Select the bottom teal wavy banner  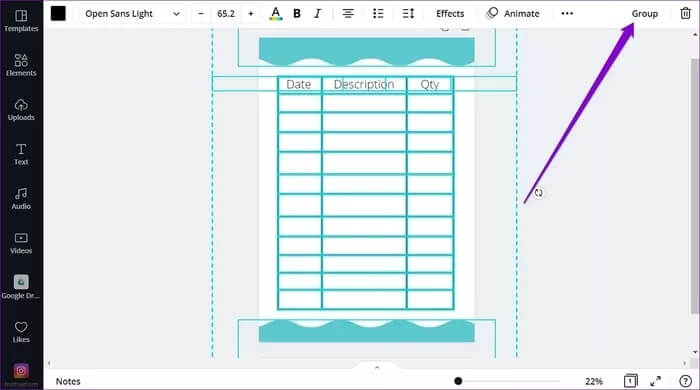click(367, 331)
